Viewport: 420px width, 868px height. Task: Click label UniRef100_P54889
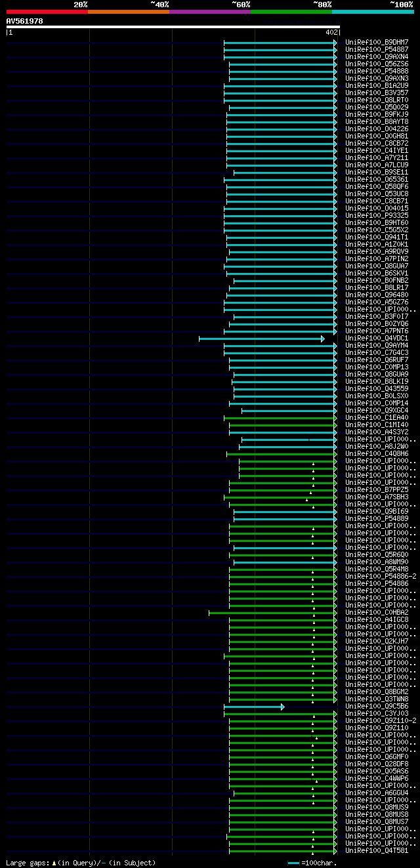click(377, 518)
